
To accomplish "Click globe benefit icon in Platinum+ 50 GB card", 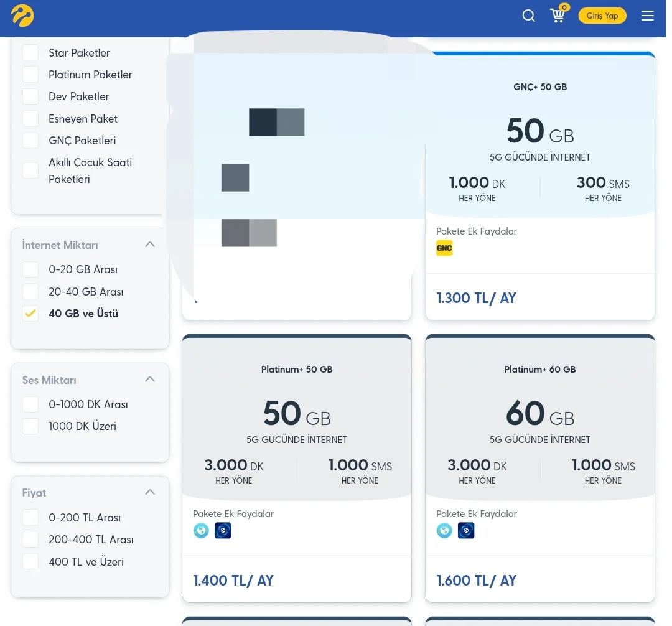I will pyautogui.click(x=201, y=530).
